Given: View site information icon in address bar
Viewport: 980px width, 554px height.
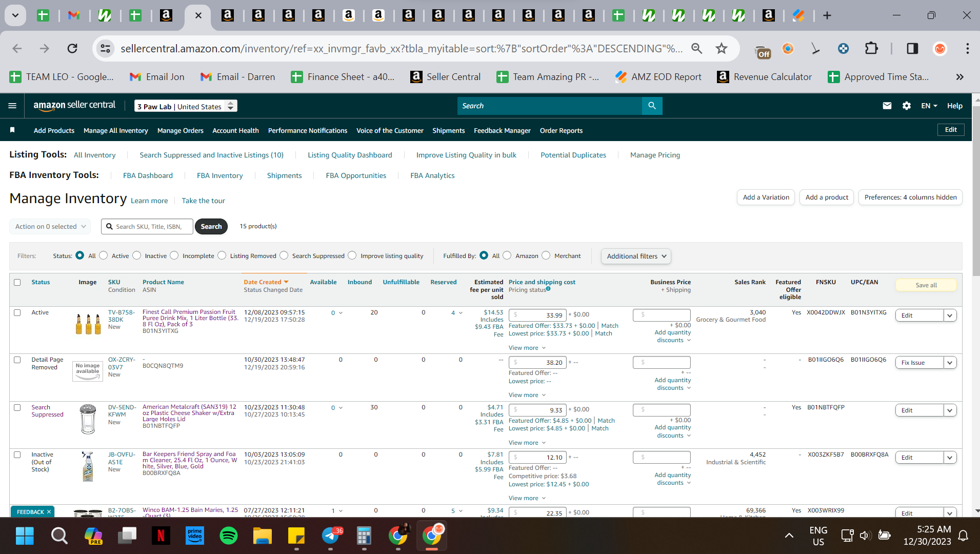Looking at the screenshot, I should (x=105, y=49).
